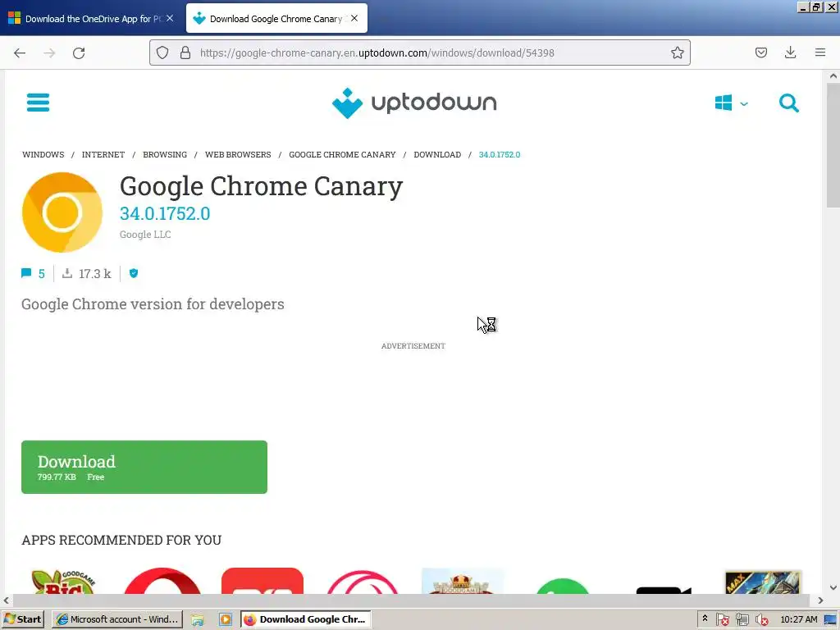
Task: Click the GOOGLE CHROME CANARY breadcrumb link
Action: [342, 154]
